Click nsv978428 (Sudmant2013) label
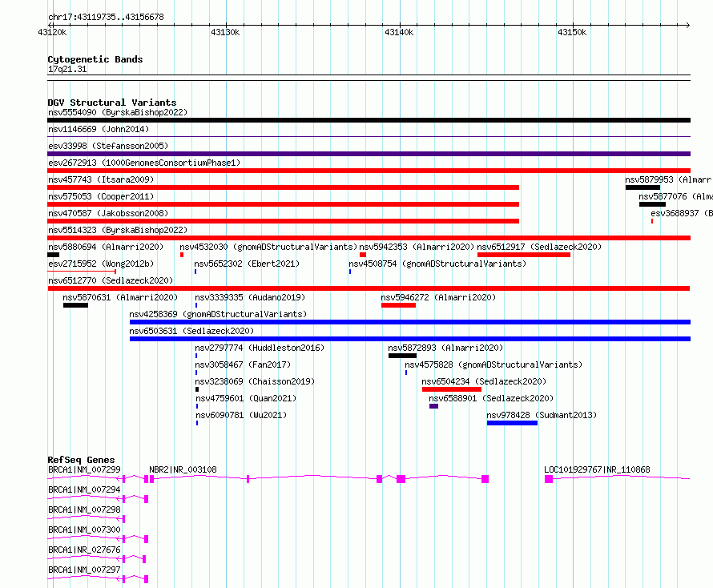This screenshot has width=713, height=588. point(542,415)
